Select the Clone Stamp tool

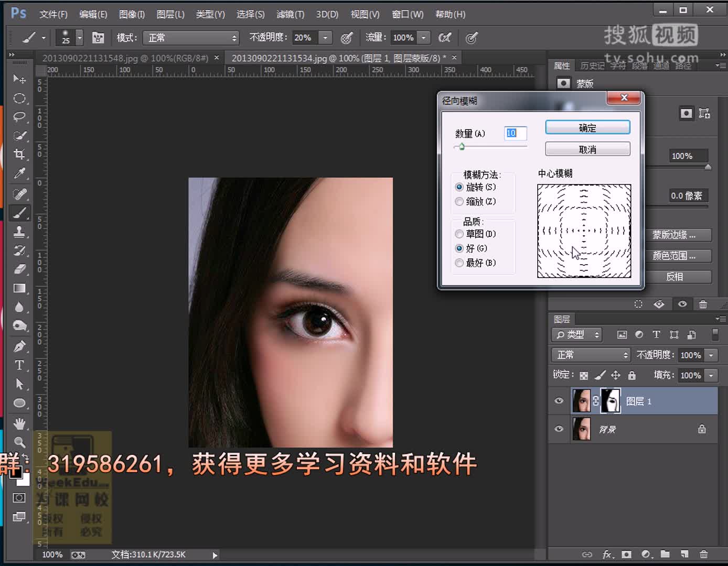(x=19, y=232)
